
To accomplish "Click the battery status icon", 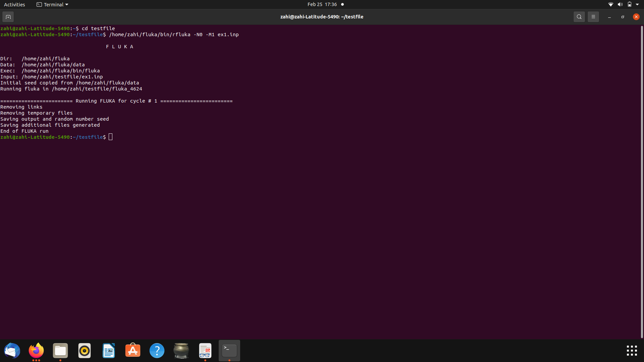I will coord(630,4).
